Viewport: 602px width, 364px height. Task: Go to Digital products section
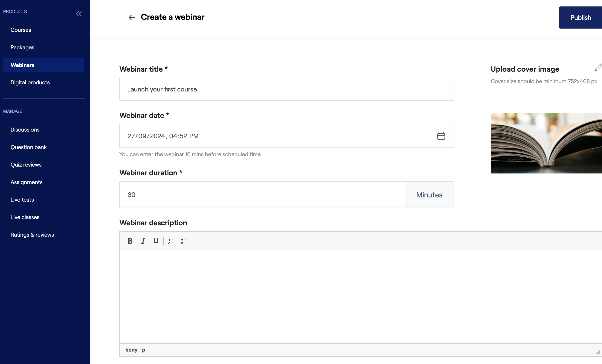tap(30, 82)
